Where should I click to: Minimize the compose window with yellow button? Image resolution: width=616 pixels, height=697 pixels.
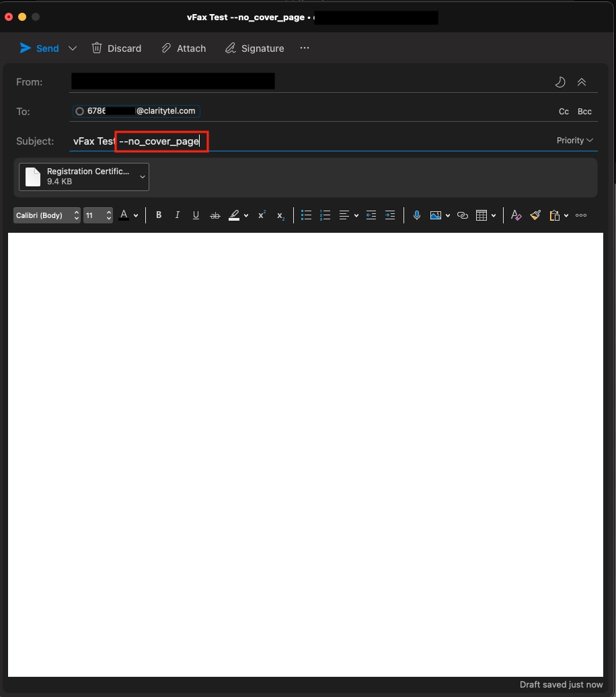tap(22, 17)
